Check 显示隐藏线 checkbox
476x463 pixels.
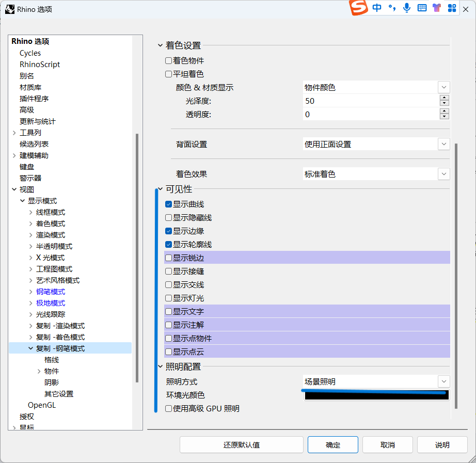pyautogui.click(x=168, y=218)
